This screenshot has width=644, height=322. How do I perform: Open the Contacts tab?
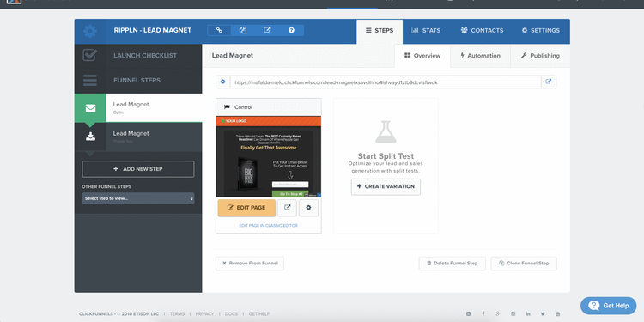482,31
